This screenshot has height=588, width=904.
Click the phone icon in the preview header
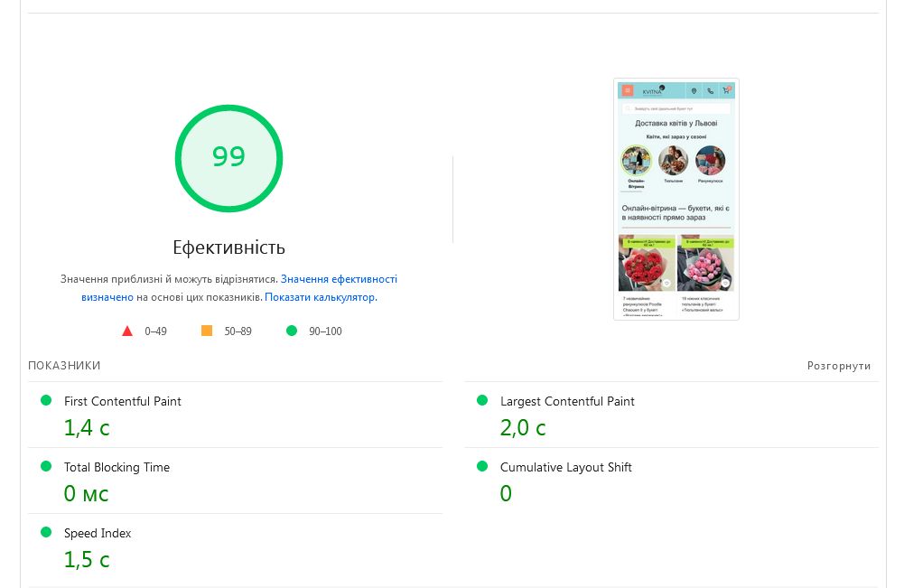[x=710, y=90]
